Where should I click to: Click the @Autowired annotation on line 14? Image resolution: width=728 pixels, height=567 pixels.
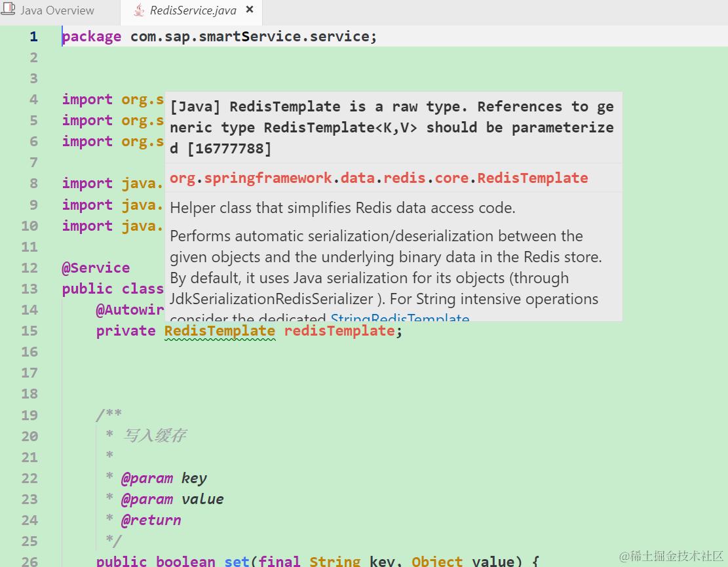coord(130,310)
